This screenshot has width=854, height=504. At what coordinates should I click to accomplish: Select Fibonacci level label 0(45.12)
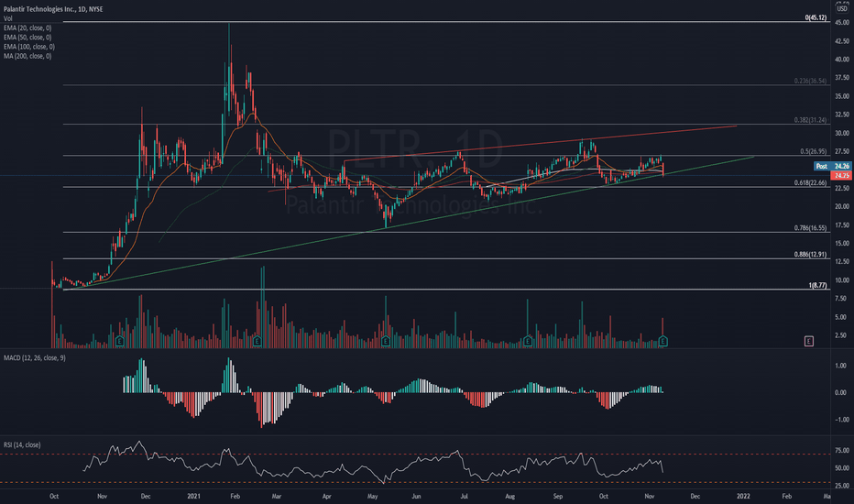(x=816, y=18)
